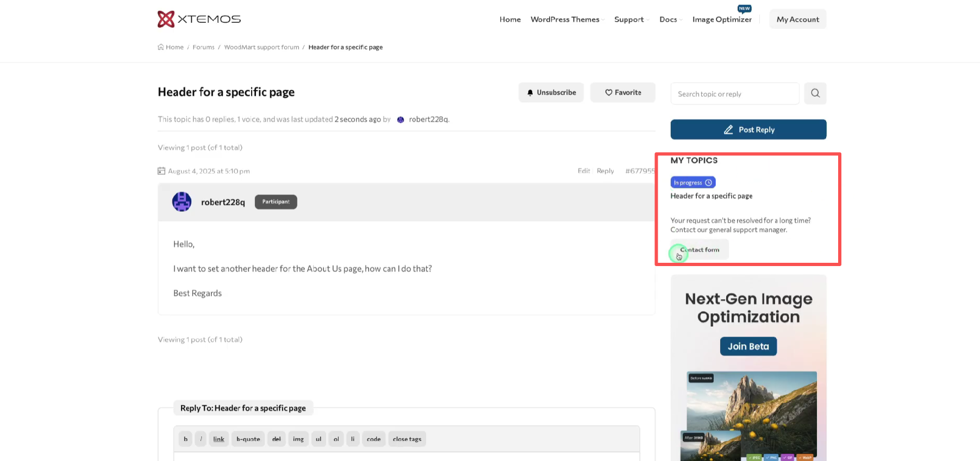The image size is (980, 461).
Task: Go to Home in top navigation
Action: coord(510,20)
